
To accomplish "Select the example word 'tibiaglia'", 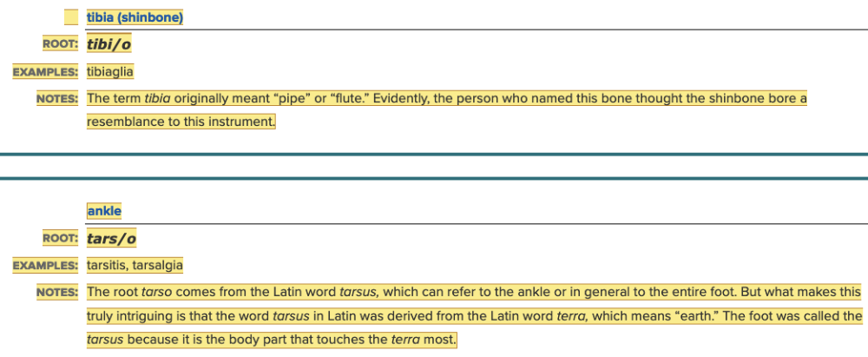I will point(110,71).
